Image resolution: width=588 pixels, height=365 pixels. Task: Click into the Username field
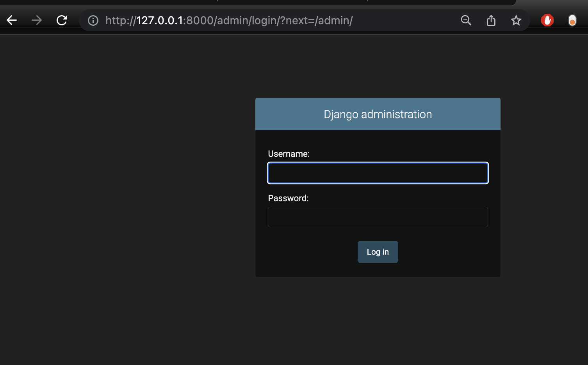coord(378,173)
